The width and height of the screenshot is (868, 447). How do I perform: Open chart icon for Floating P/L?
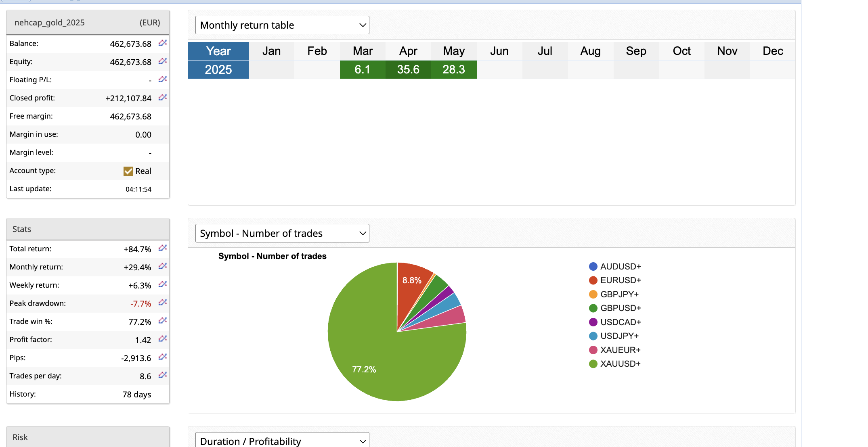(x=162, y=79)
